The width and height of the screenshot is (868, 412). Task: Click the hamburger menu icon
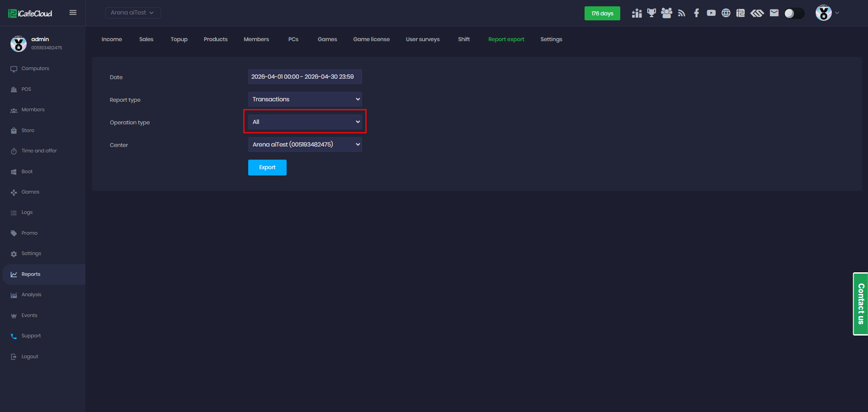coord(73,13)
